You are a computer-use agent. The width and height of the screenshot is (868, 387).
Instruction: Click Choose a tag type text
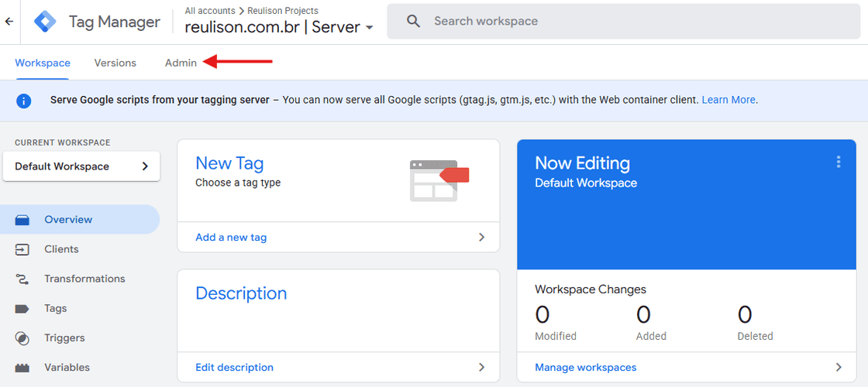coord(238,183)
